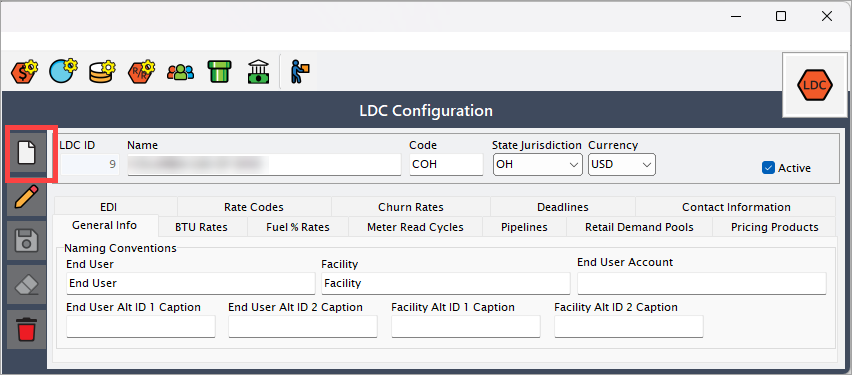This screenshot has width=852, height=375.
Task: Click the floppy disk save icon
Action: pos(27,241)
